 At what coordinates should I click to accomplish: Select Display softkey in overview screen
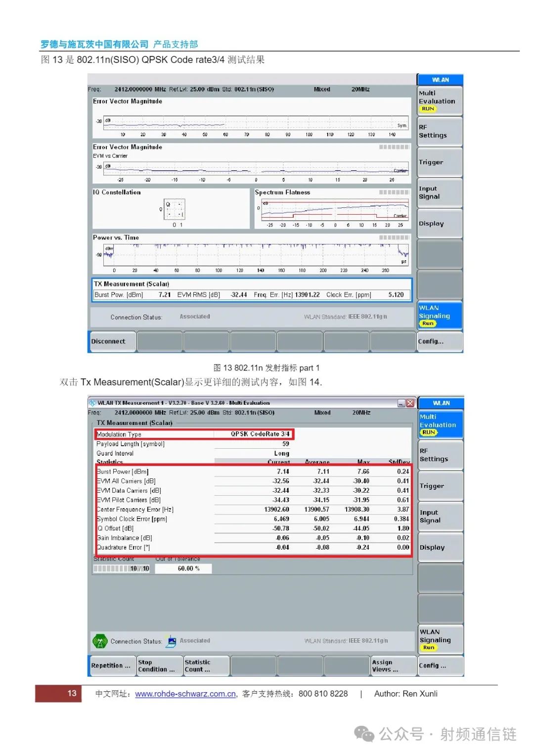tap(440, 223)
